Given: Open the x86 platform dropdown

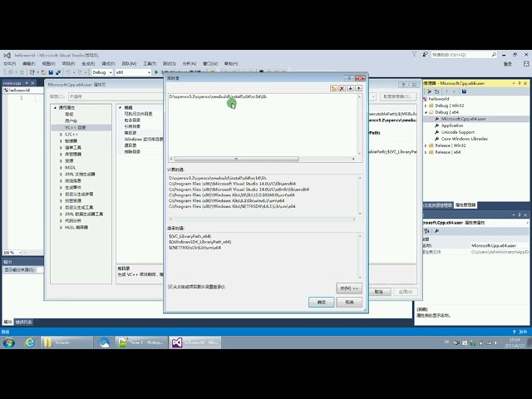Looking at the screenshot, I should coord(129,72).
